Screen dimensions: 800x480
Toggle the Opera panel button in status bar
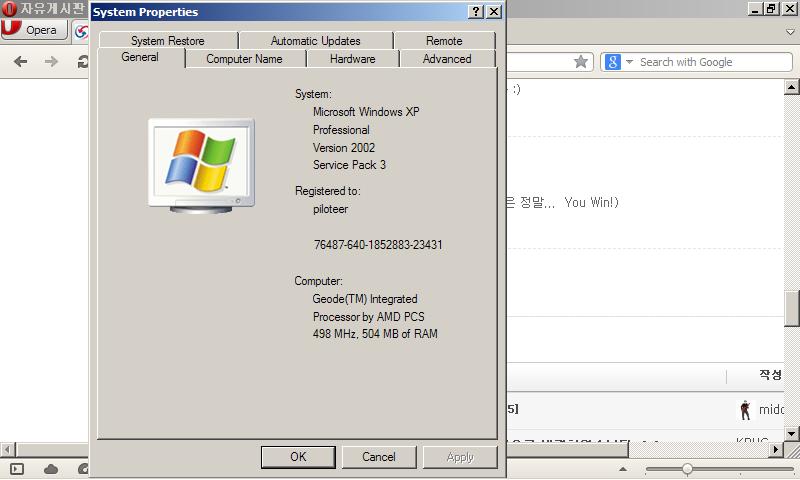click(17, 469)
